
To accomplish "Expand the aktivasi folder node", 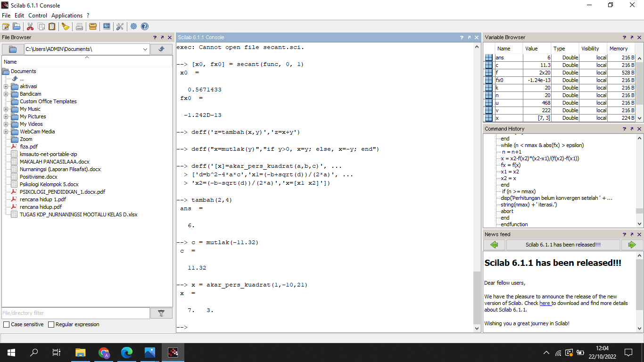I will [6, 86].
